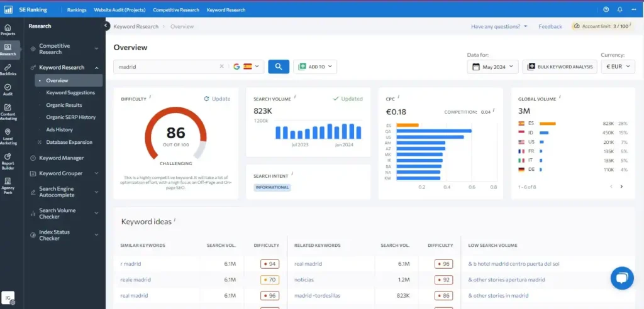The height and width of the screenshot is (309, 644).
Task: Clear the madrid keyword with X
Action: pyautogui.click(x=222, y=67)
